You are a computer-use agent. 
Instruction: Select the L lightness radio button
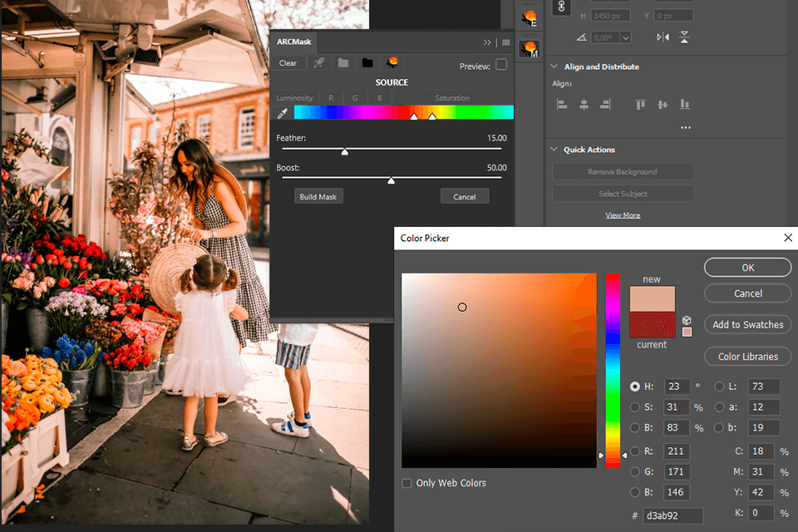point(718,387)
